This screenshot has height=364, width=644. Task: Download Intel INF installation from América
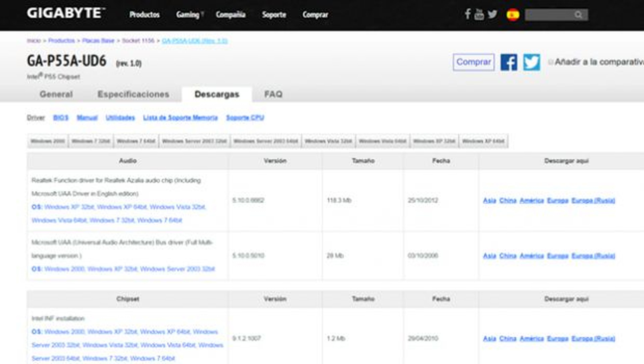[x=532, y=339]
